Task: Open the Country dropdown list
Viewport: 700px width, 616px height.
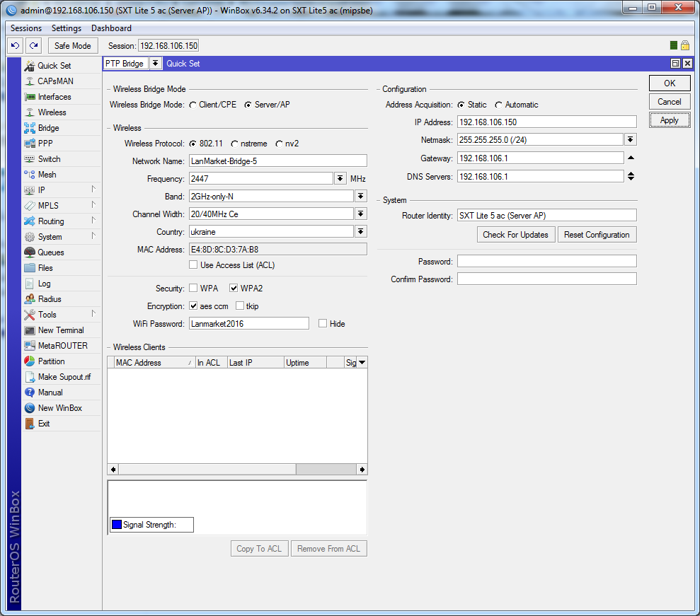Action: tap(360, 231)
